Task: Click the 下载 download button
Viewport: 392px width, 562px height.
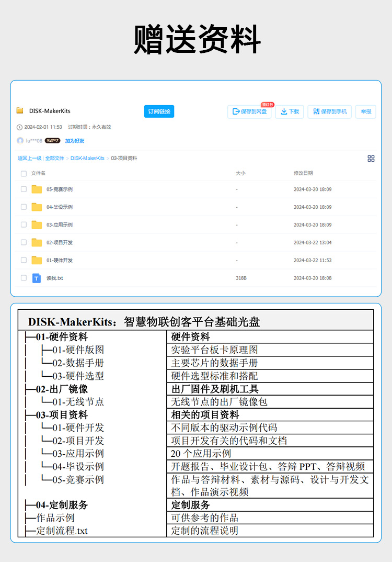Action: point(290,111)
